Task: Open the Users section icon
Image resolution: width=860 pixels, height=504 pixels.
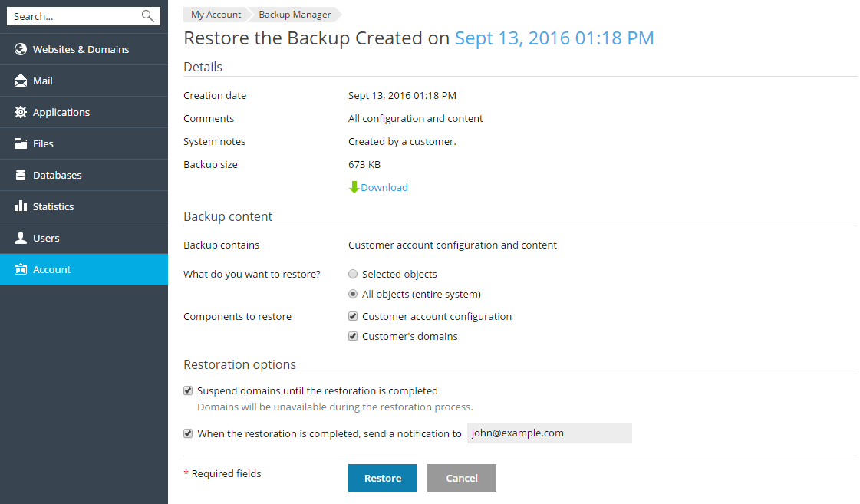Action: coord(18,237)
